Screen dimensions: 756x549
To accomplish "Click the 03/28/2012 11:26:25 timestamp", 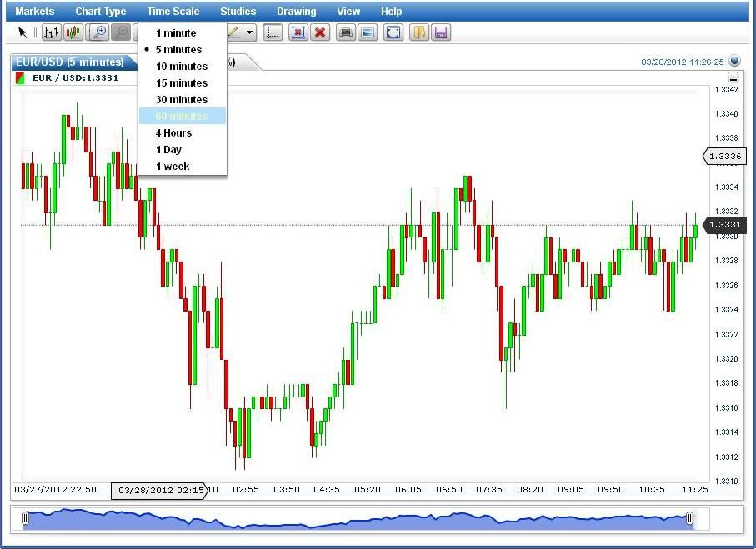I will [682, 62].
